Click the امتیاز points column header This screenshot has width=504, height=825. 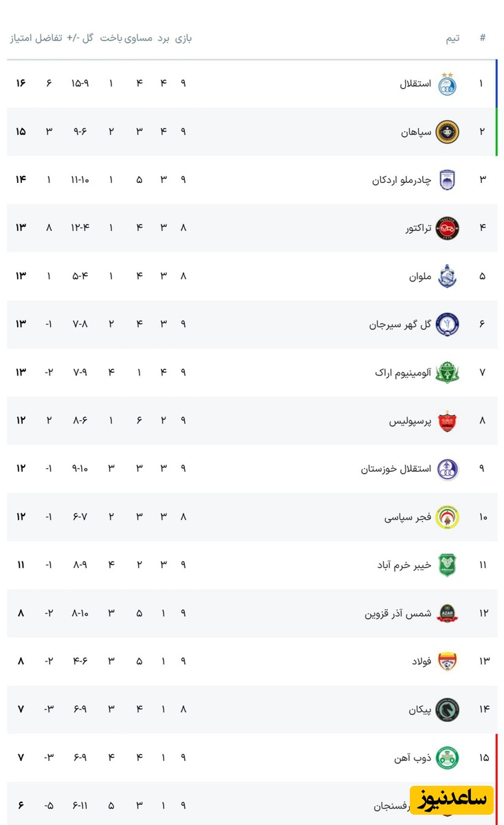coord(23,38)
